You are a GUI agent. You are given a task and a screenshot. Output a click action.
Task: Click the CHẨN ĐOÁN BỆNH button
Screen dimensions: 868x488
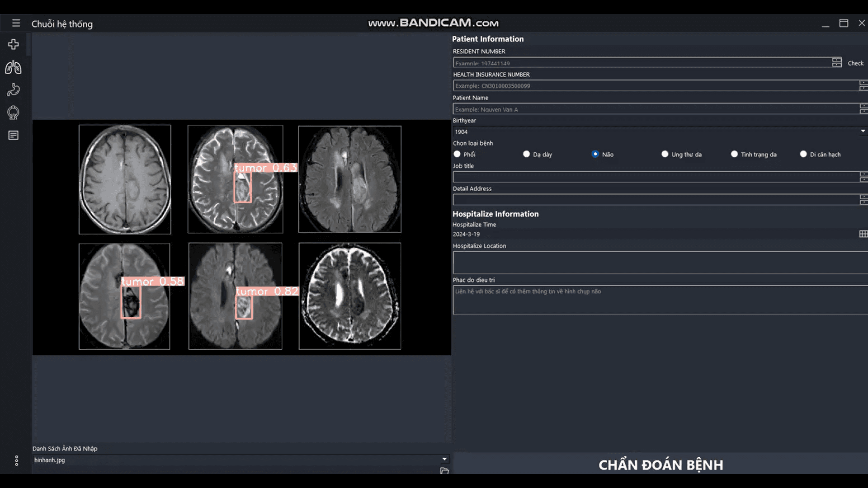pos(660,465)
